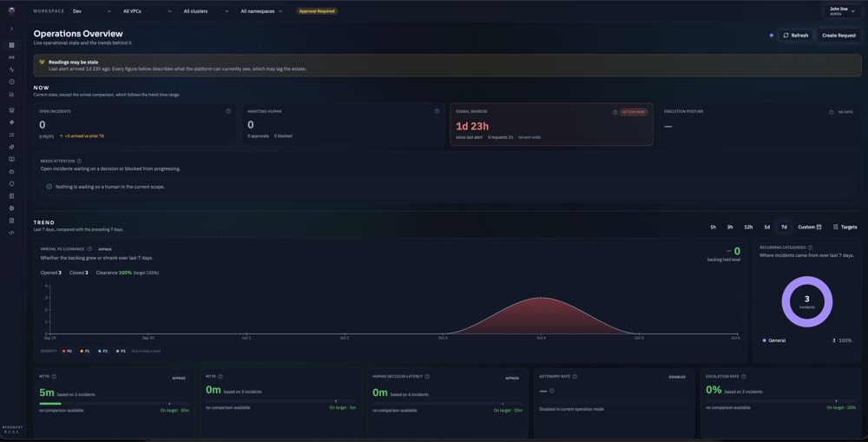The width and height of the screenshot is (868, 442).
Task: Open the circled checkmark sidebar icon
Action: [11, 82]
